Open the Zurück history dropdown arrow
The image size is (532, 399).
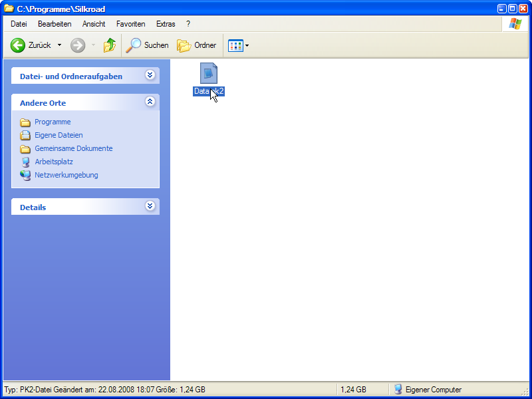[x=59, y=45]
